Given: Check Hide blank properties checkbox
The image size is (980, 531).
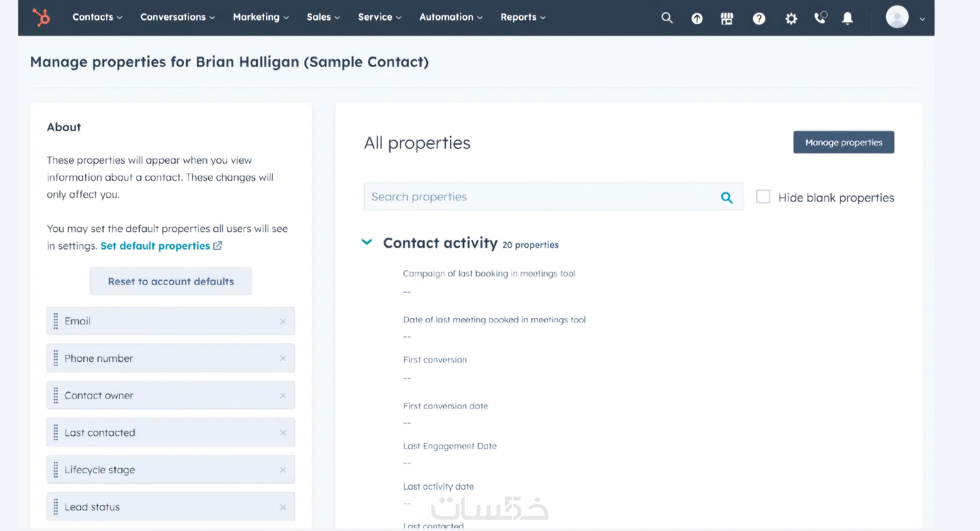Looking at the screenshot, I should (x=763, y=197).
